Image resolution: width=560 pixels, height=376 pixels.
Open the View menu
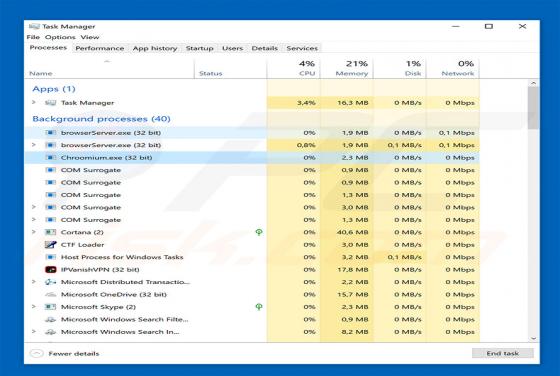tap(90, 37)
